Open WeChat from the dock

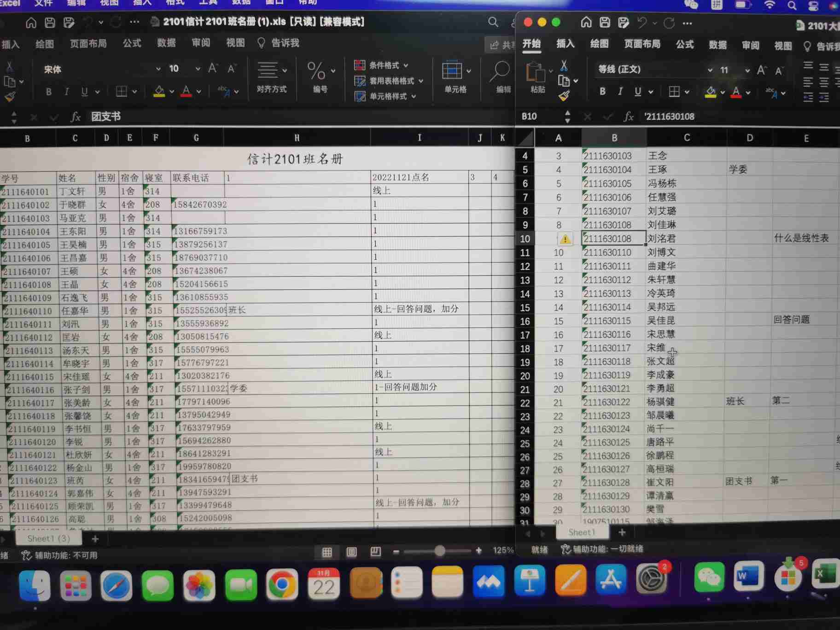point(709,577)
